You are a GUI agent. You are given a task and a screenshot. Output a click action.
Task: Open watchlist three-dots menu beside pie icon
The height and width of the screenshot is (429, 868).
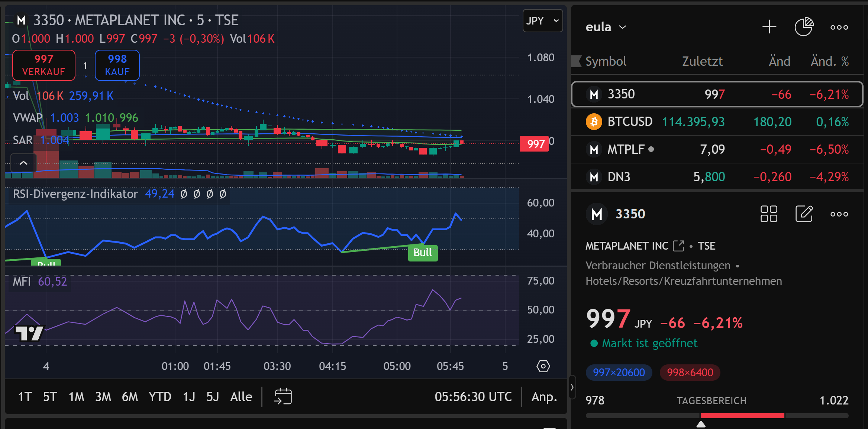coord(839,27)
